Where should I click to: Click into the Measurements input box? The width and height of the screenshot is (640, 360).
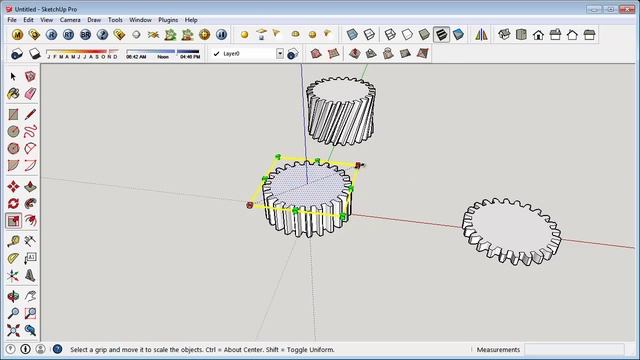[574, 349]
